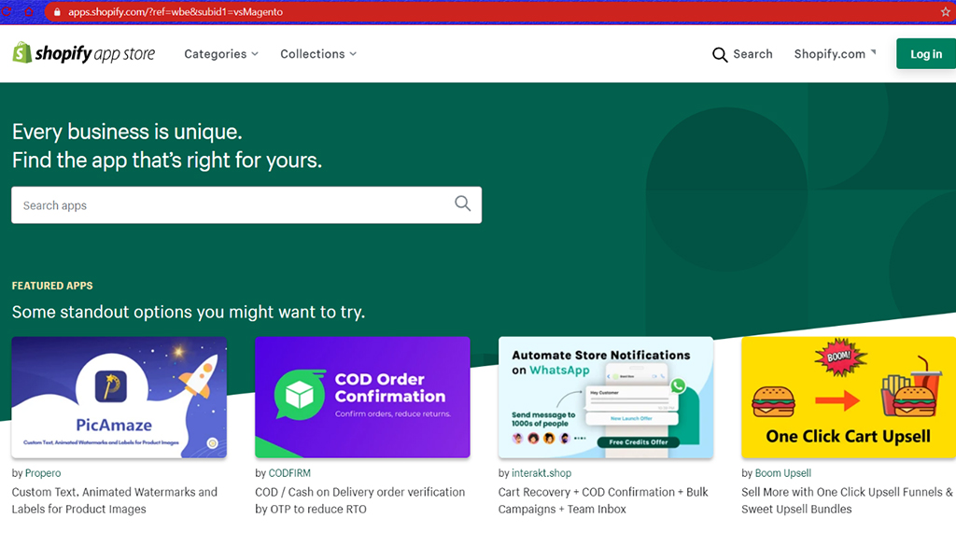Open the Categories dropdown menu
The height and width of the screenshot is (560, 956).
(221, 53)
